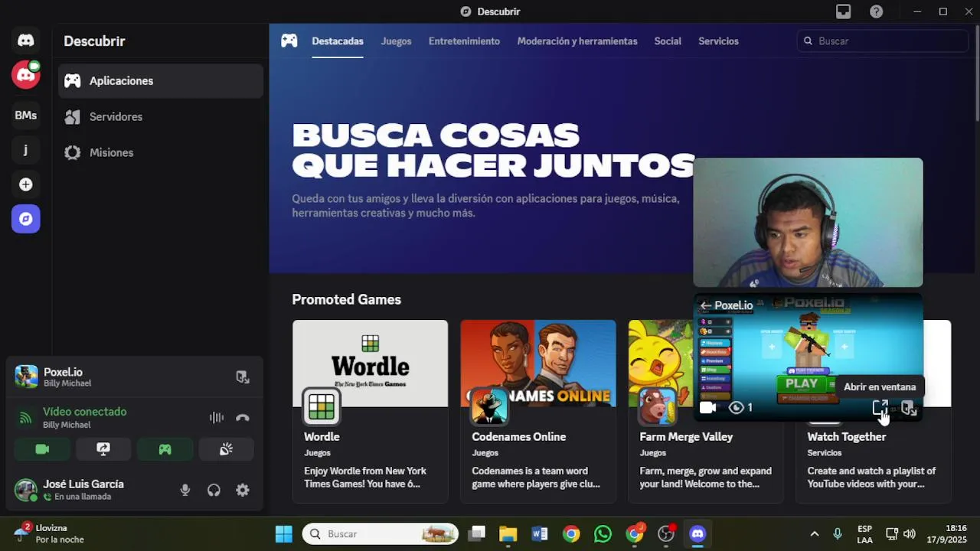980x551 pixels.
Task: Show hidden system tray icons
Action: coord(815,533)
